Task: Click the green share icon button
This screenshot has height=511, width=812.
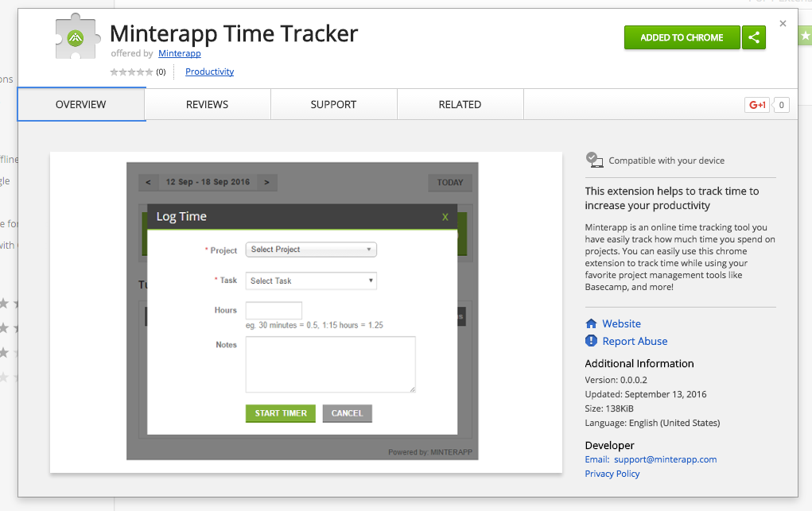Action: pos(753,37)
